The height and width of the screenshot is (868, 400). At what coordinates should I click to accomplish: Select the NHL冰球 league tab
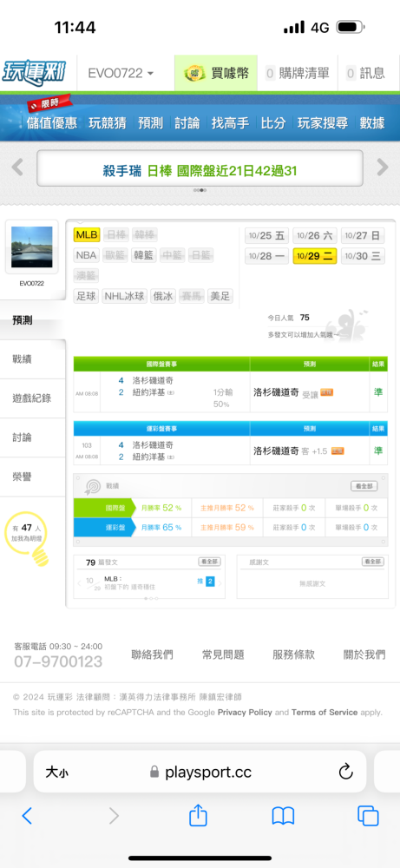tap(126, 296)
